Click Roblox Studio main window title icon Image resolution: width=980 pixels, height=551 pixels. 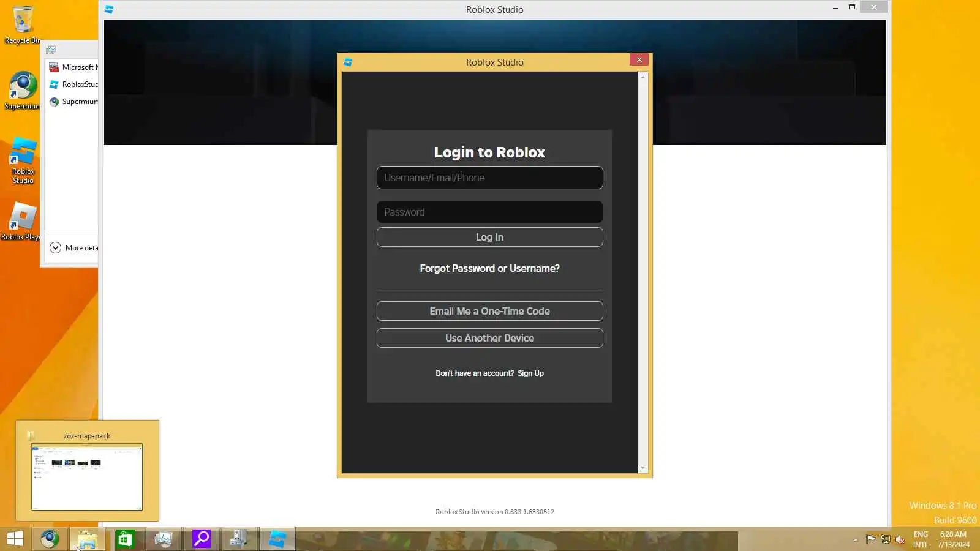(109, 9)
